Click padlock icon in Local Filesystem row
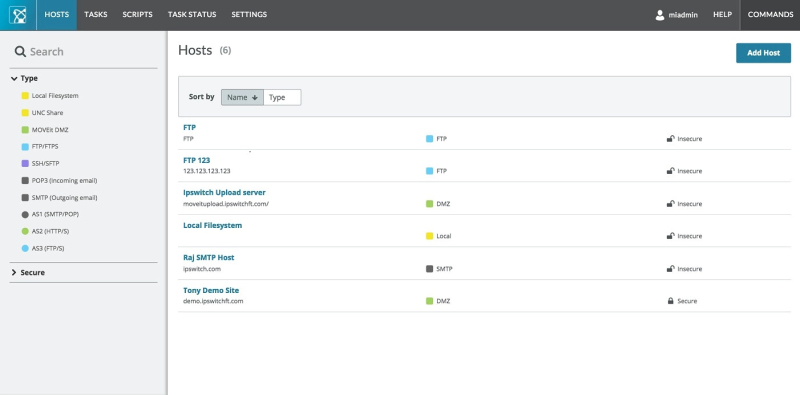Screen dimensions: 800x395 pos(671,236)
